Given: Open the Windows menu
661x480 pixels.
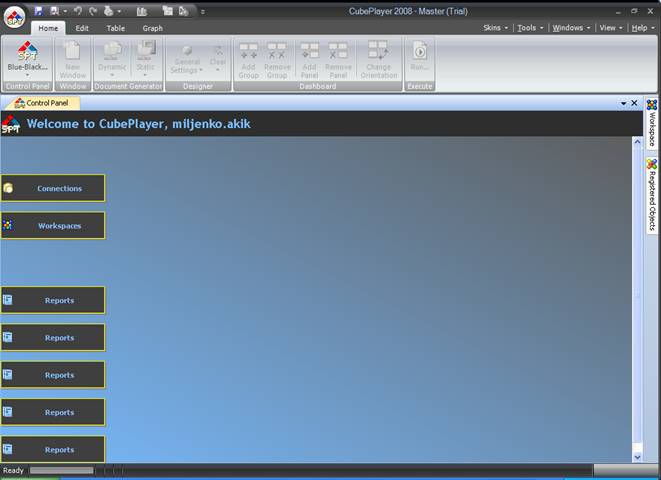Looking at the screenshot, I should [571, 28].
